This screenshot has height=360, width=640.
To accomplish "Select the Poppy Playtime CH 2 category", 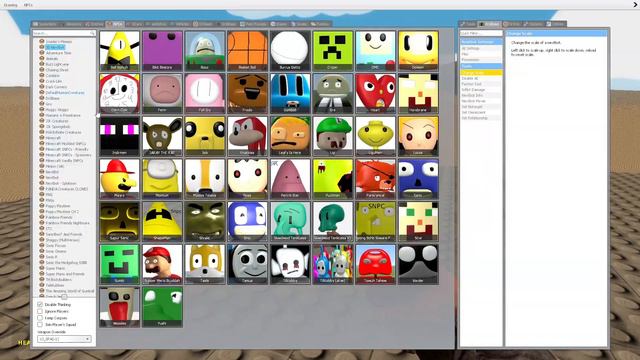I will point(62,211).
